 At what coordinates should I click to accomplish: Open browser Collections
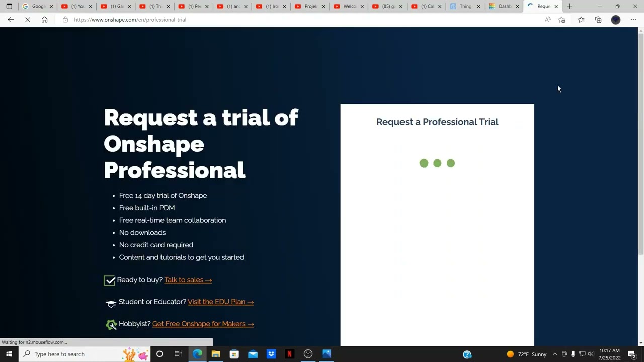598,20
